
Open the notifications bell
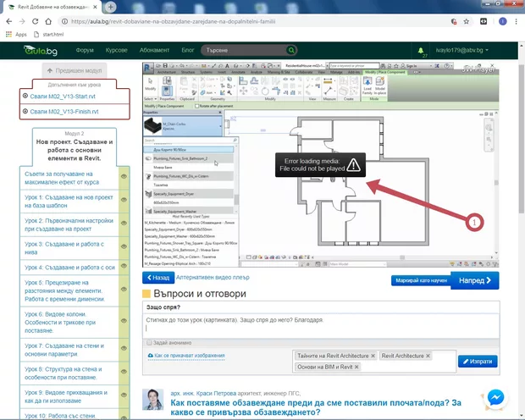tap(421, 52)
